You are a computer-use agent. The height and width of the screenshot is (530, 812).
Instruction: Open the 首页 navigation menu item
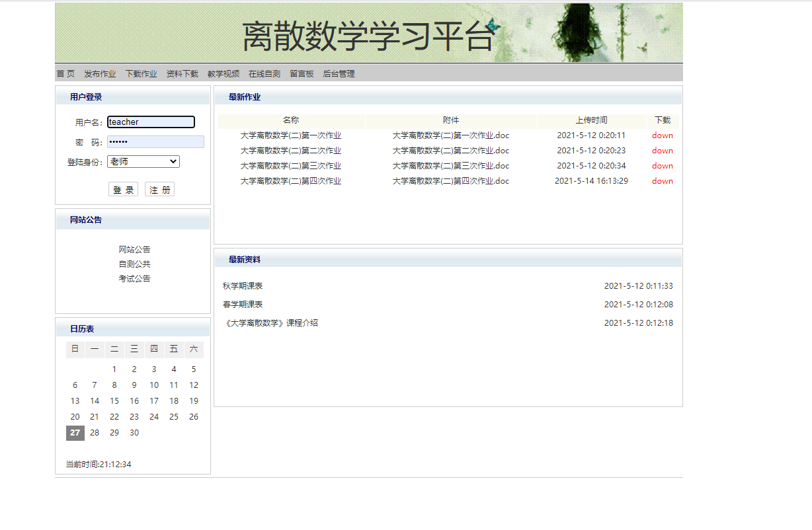64,73
